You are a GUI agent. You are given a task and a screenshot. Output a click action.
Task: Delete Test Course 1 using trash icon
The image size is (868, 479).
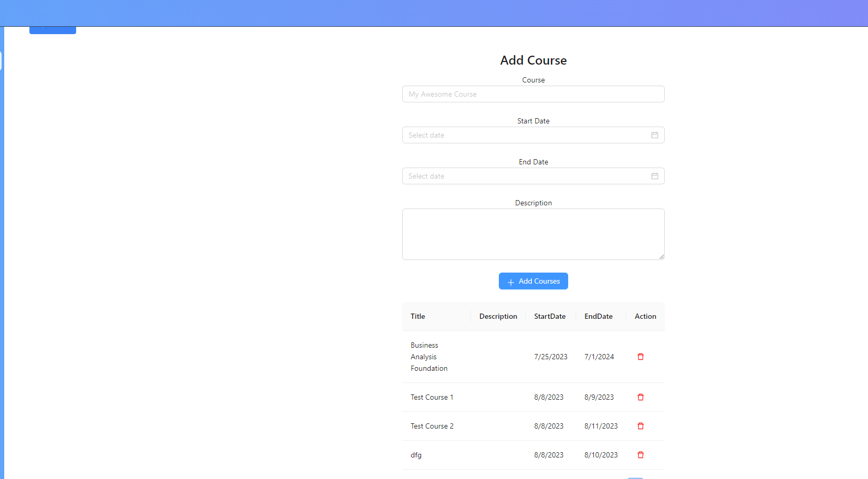pyautogui.click(x=640, y=397)
